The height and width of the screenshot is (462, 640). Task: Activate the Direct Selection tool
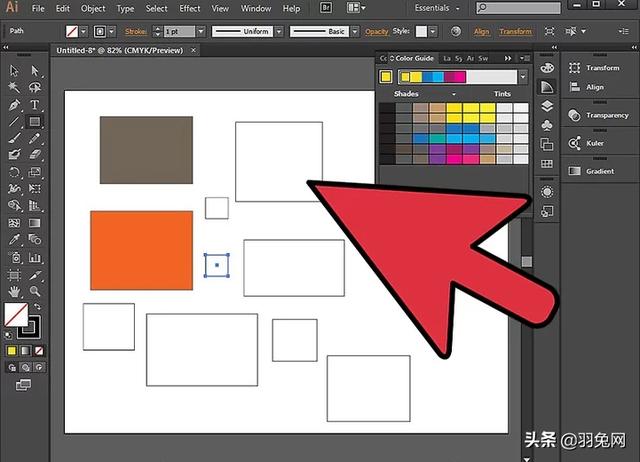[35, 71]
